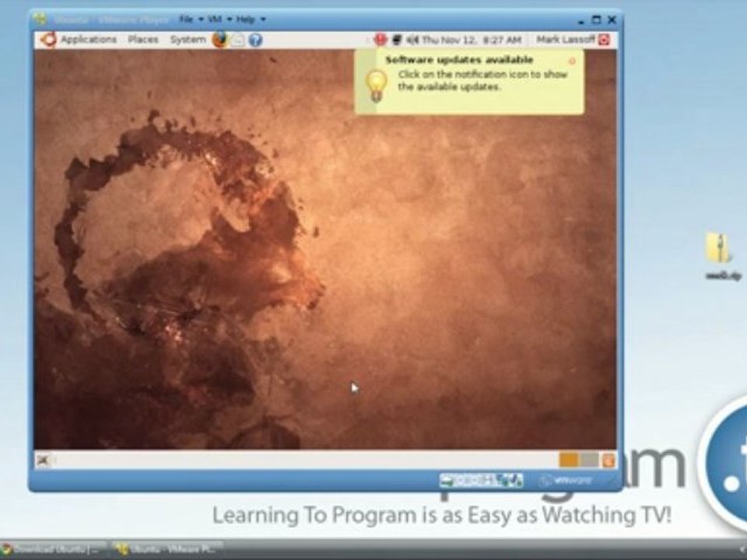Viewport: 747px width, 560px height.
Task: Open the VMware Player File menu
Action: coord(186,19)
